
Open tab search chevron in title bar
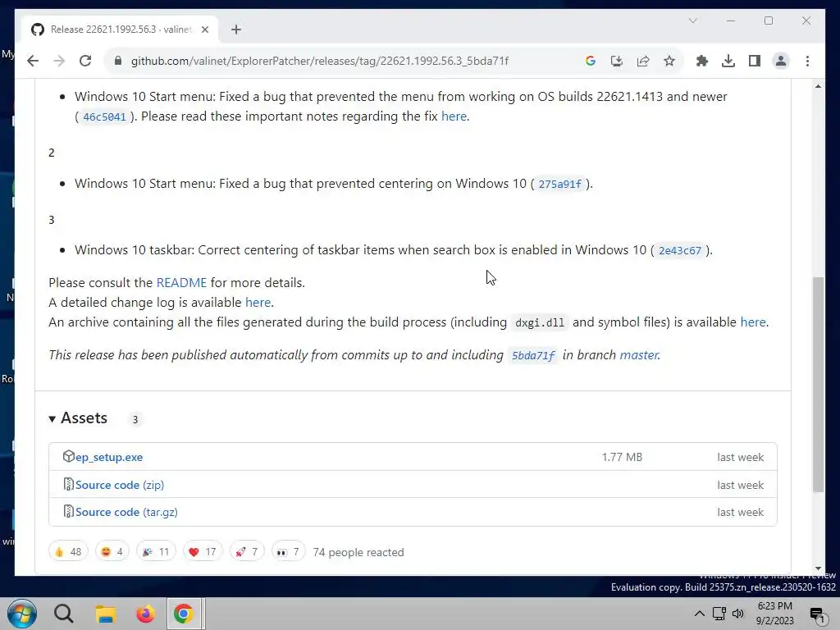tap(692, 21)
